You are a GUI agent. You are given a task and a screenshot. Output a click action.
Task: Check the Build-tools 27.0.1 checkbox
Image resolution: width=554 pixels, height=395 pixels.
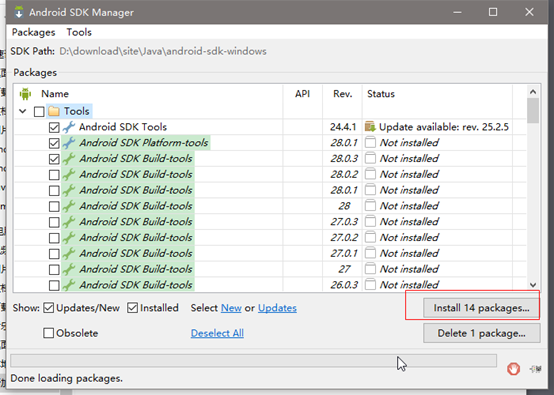pos(54,253)
